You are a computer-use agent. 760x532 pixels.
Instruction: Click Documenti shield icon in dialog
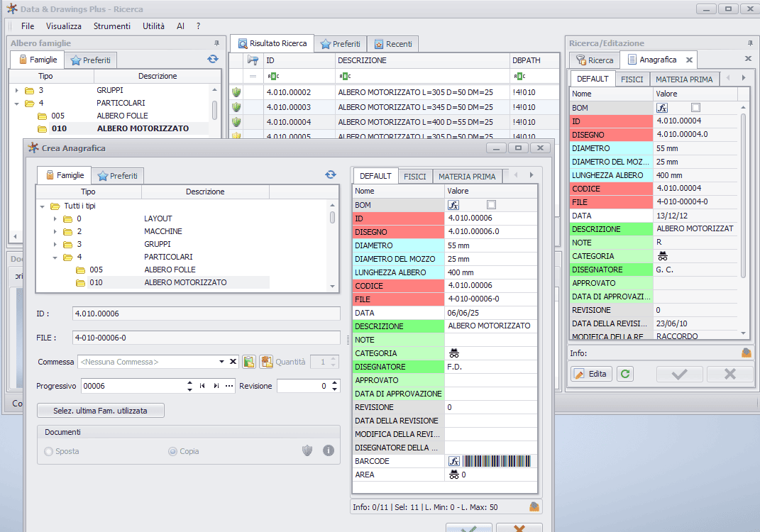click(x=307, y=450)
